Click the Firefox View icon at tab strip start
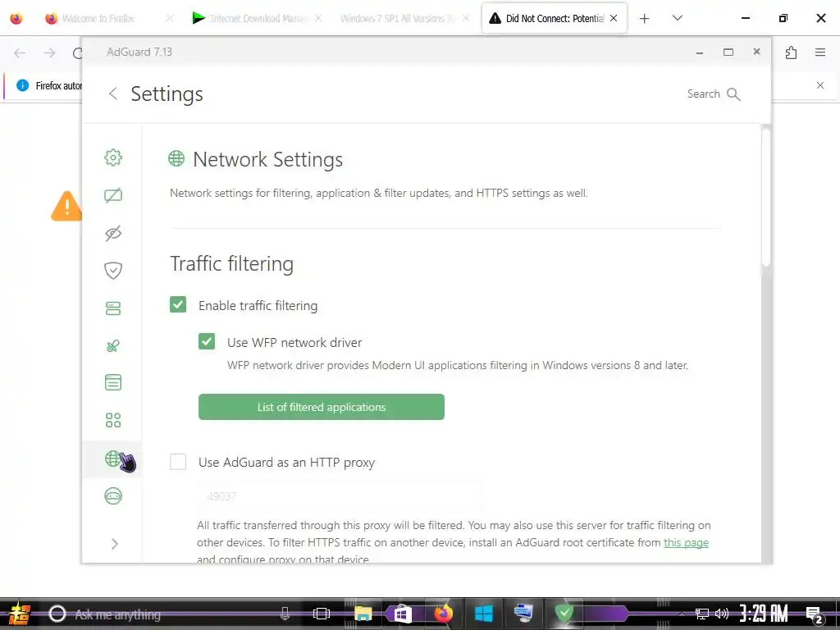Screen dimensions: 840x630 click(x=16, y=18)
